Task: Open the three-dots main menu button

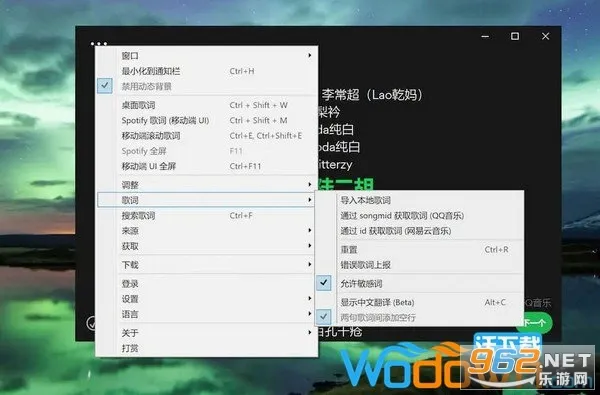Action: point(99,43)
